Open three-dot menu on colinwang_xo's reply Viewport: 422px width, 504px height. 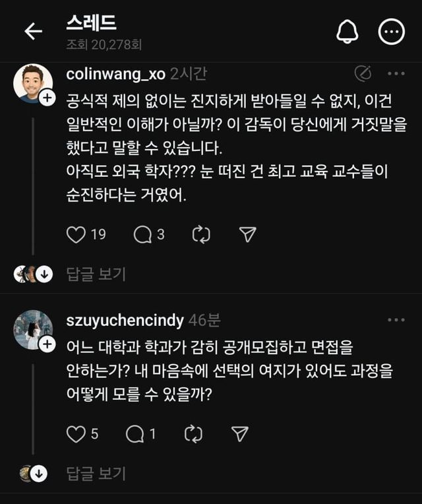396,73
